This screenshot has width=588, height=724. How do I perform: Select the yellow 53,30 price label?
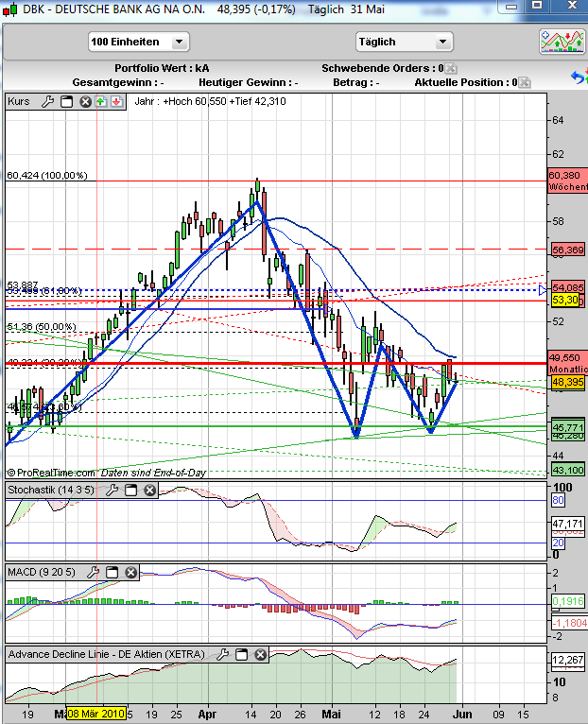[x=565, y=301]
